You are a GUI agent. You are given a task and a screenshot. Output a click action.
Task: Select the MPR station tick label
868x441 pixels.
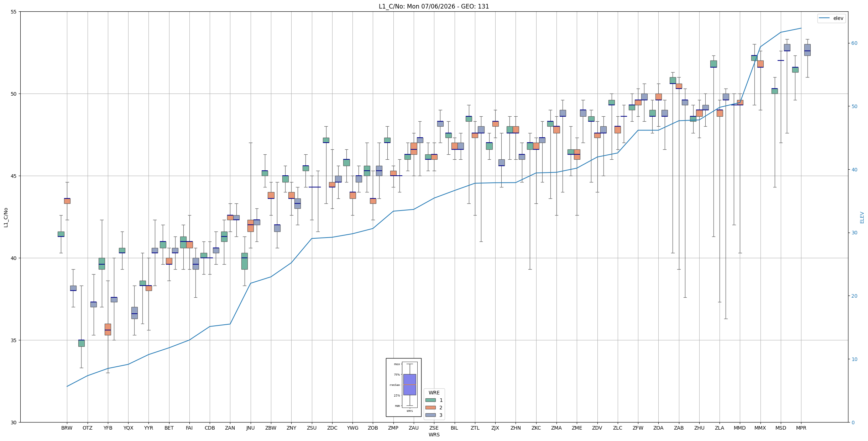(x=801, y=428)
